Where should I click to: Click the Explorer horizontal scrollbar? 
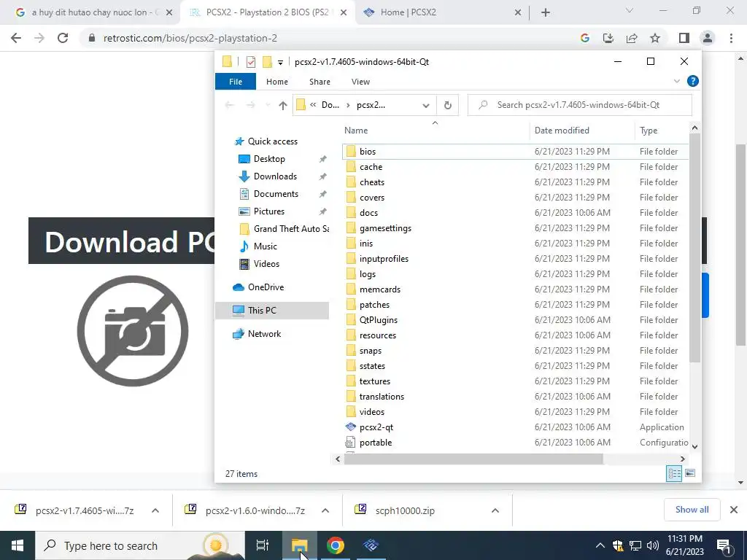click(x=473, y=459)
